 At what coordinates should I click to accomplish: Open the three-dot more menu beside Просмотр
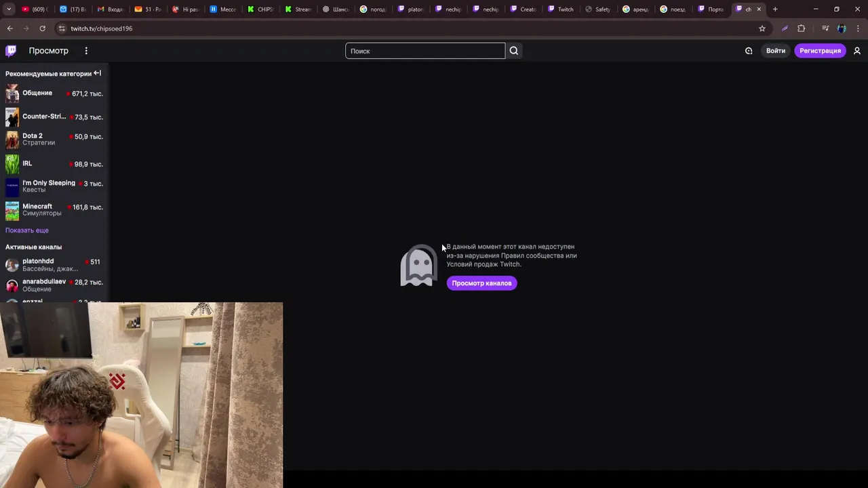pyautogui.click(x=86, y=51)
